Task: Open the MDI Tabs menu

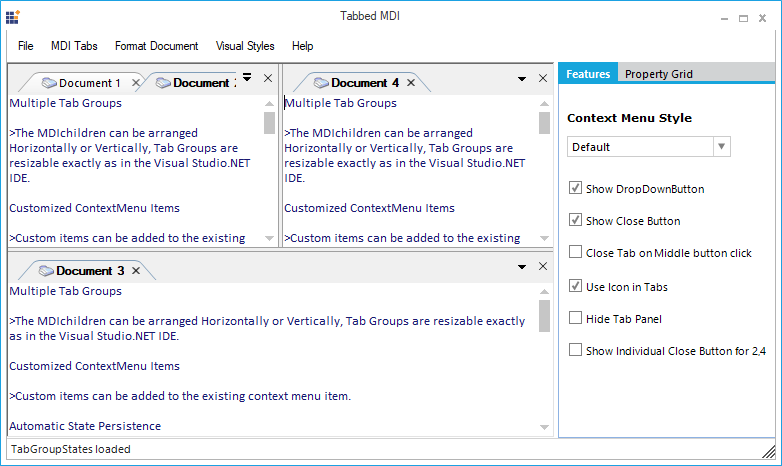Action: tap(74, 46)
